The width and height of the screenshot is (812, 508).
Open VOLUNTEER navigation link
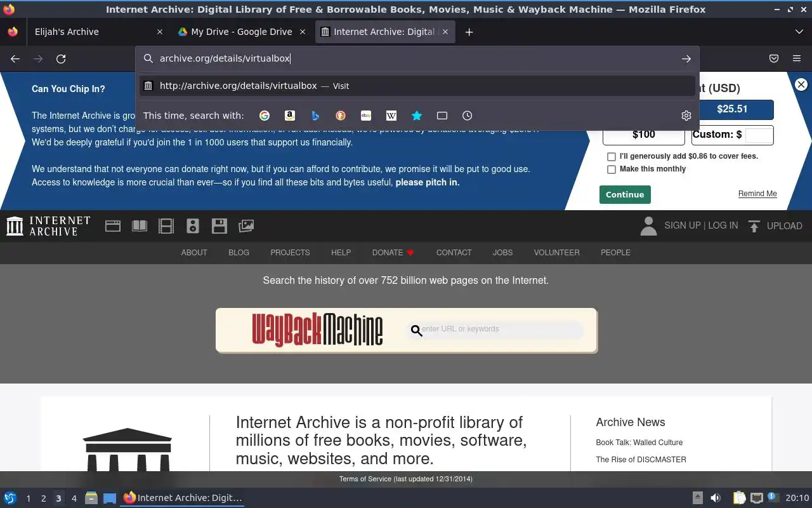click(556, 253)
